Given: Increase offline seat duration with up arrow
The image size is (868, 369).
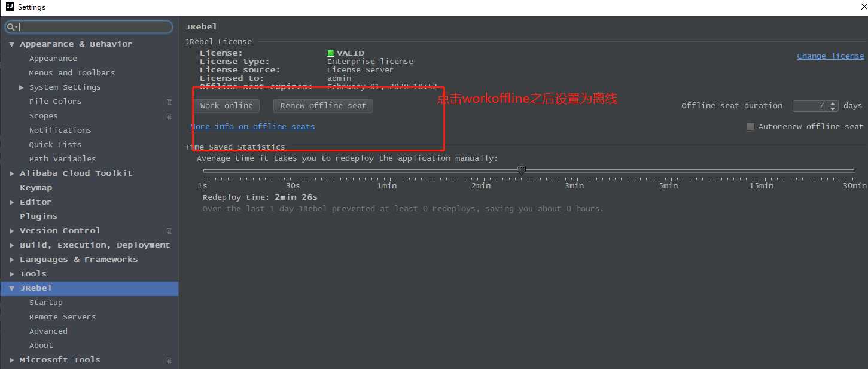Looking at the screenshot, I should 833,103.
